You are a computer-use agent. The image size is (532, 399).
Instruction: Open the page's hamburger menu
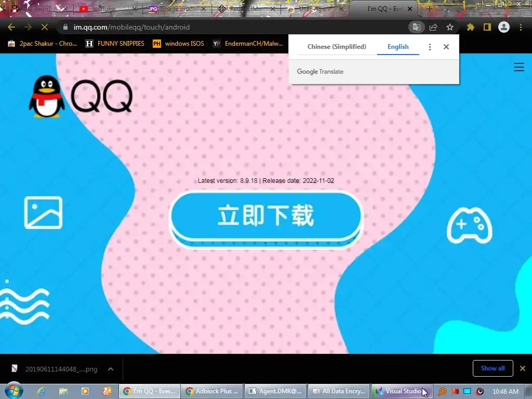tap(519, 67)
